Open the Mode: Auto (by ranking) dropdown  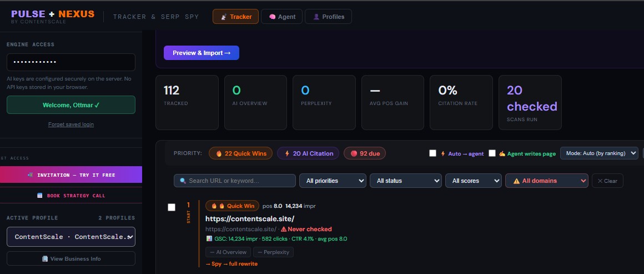click(x=599, y=153)
